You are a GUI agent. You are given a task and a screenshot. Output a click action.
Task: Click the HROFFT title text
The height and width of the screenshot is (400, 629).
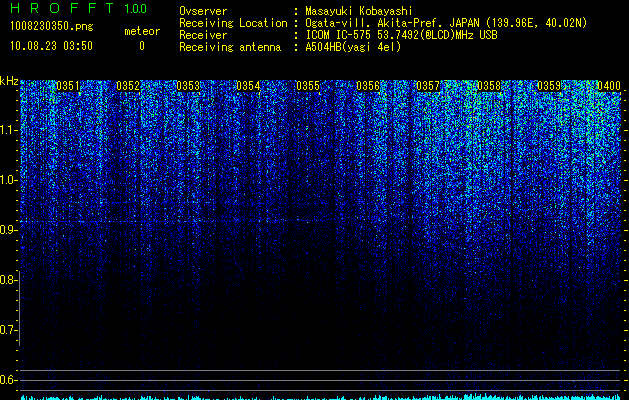coord(62,8)
